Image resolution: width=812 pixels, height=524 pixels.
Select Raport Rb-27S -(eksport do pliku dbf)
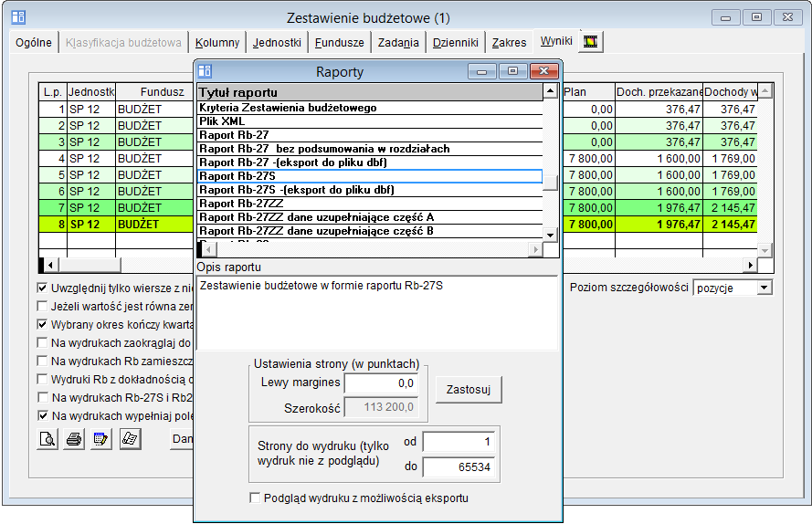coord(370,190)
